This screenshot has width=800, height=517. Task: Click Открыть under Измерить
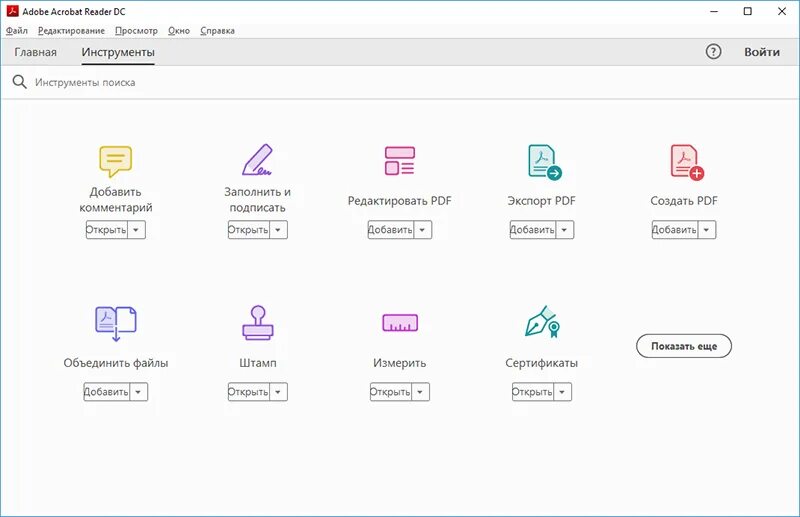click(x=390, y=392)
